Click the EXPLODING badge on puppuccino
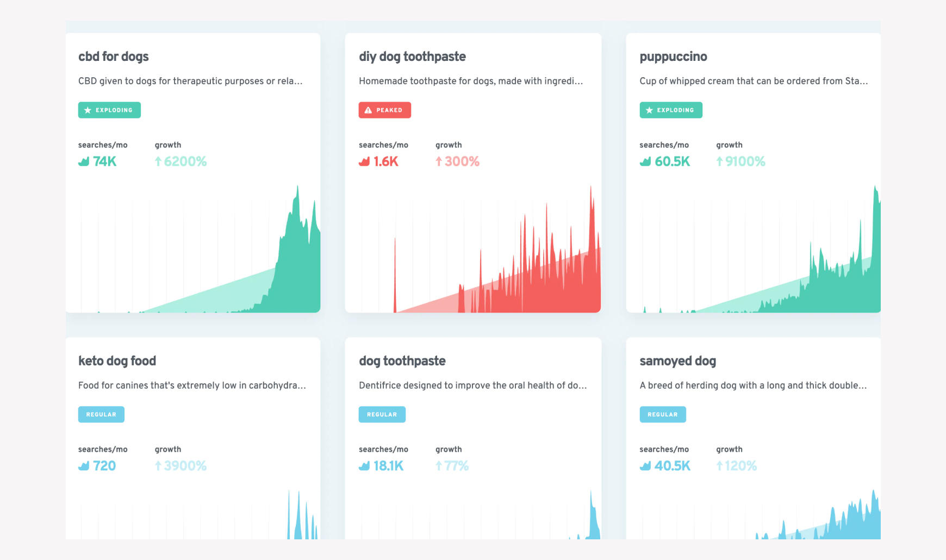 (x=670, y=110)
